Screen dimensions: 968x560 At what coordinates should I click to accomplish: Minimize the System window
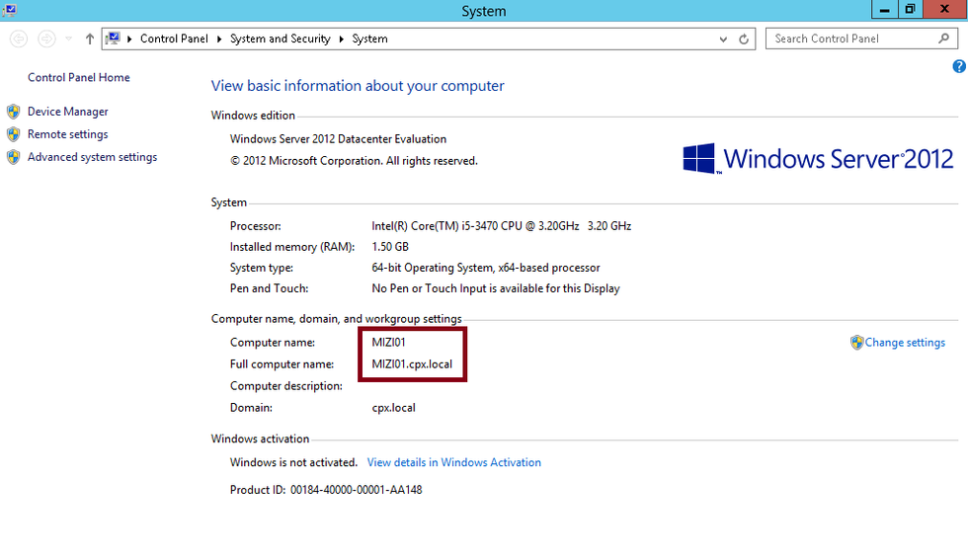(x=884, y=9)
